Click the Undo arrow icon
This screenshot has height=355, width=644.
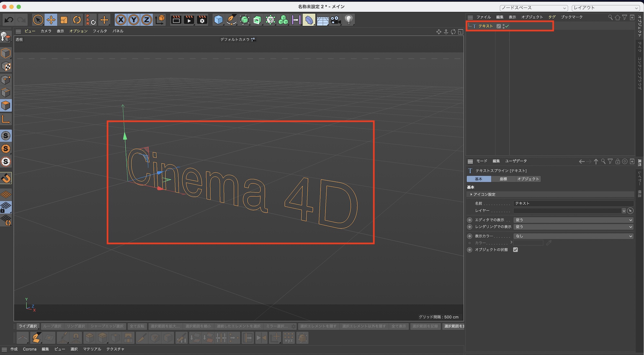9,20
